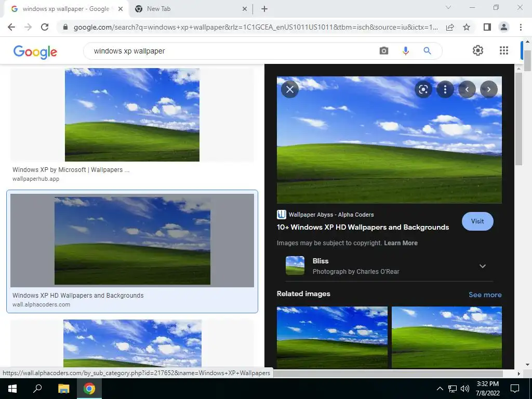Open 10+ Windows XP HD Wallpapers title
Image resolution: width=532 pixels, height=399 pixels.
point(363,228)
